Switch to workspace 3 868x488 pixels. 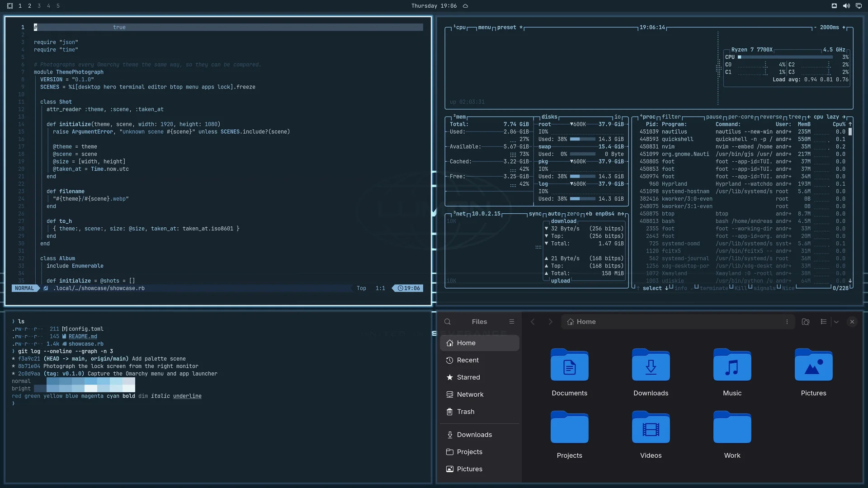tap(39, 6)
